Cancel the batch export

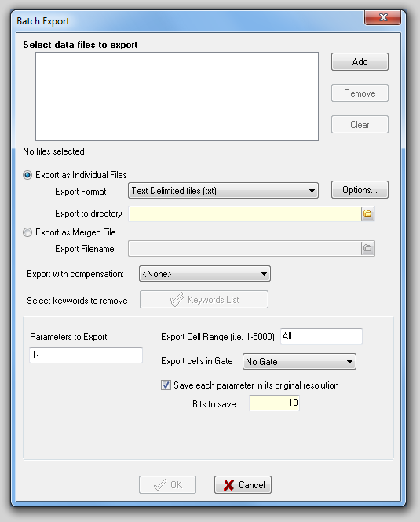pos(243,485)
